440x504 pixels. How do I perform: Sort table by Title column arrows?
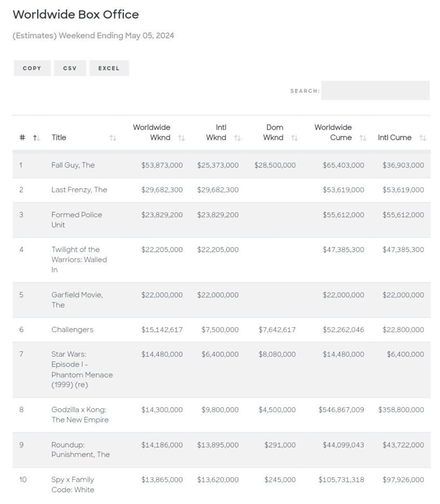[113, 138]
